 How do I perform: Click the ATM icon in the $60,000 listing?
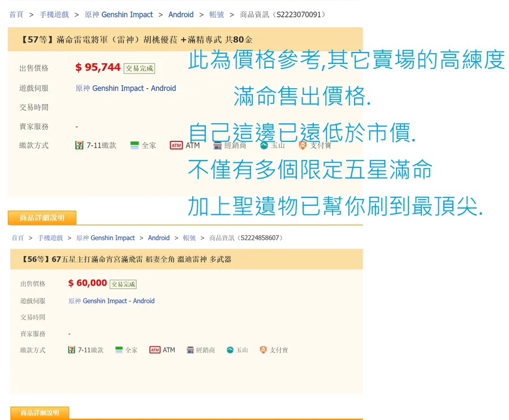coord(155,350)
